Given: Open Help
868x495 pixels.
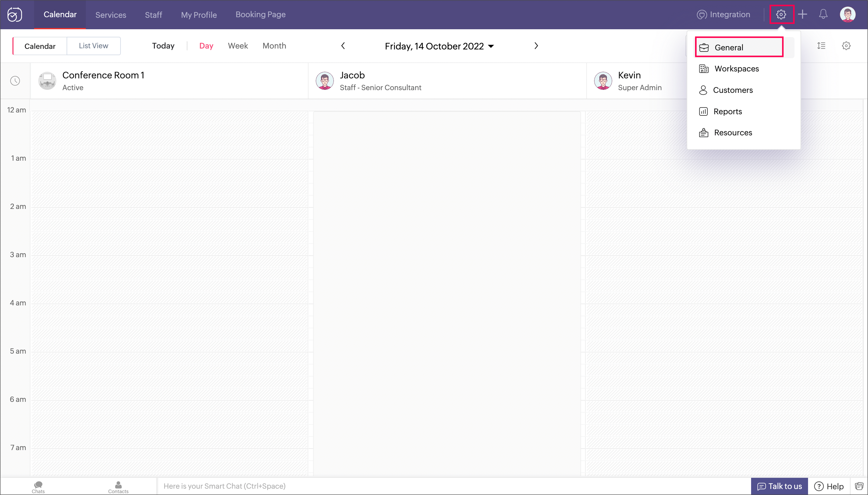Looking at the screenshot, I should pyautogui.click(x=829, y=486).
